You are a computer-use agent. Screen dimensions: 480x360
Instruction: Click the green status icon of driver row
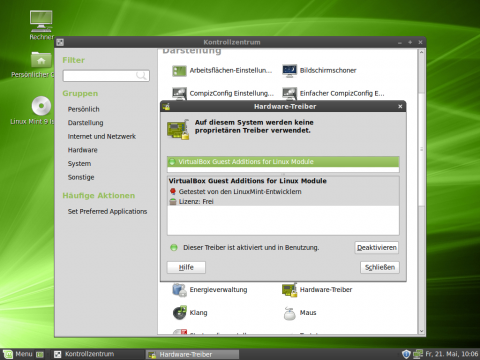pyautogui.click(x=172, y=162)
